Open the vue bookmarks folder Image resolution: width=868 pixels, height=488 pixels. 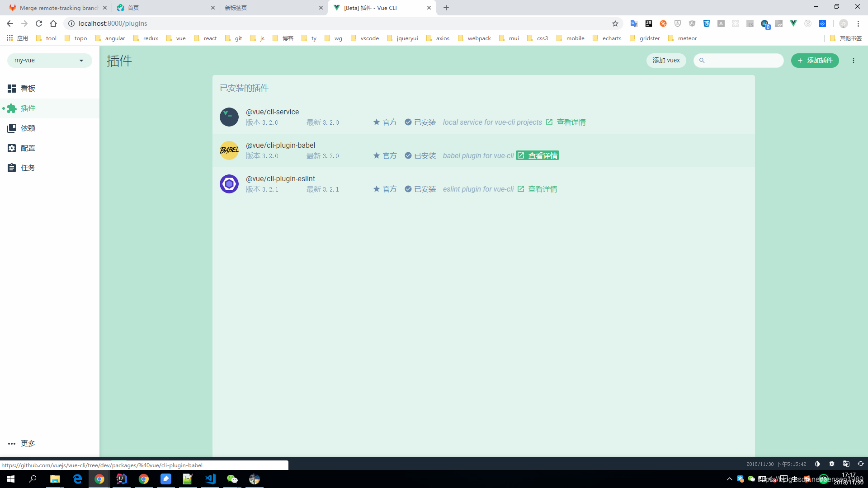(x=176, y=38)
